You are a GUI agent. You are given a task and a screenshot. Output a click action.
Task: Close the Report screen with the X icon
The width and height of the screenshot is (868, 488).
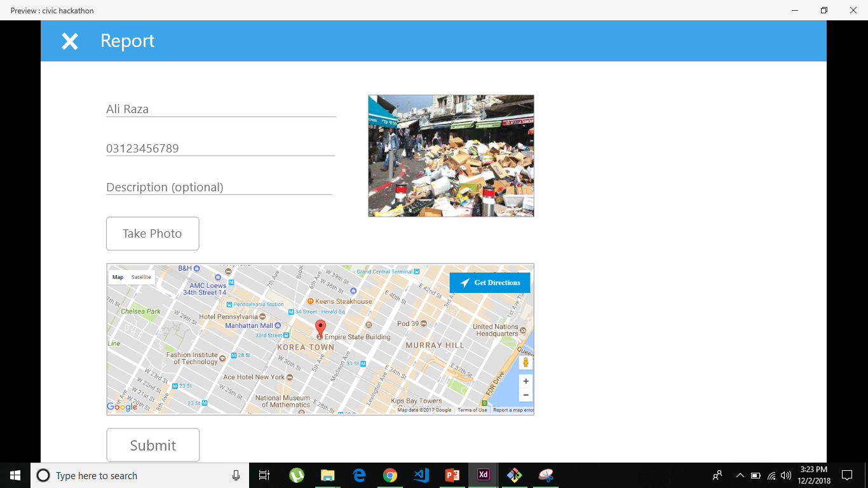[x=70, y=41]
